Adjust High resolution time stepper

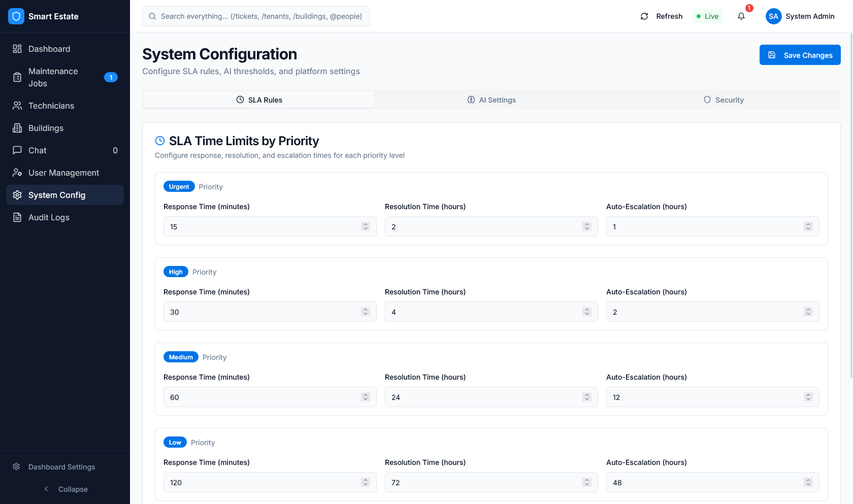point(587,312)
